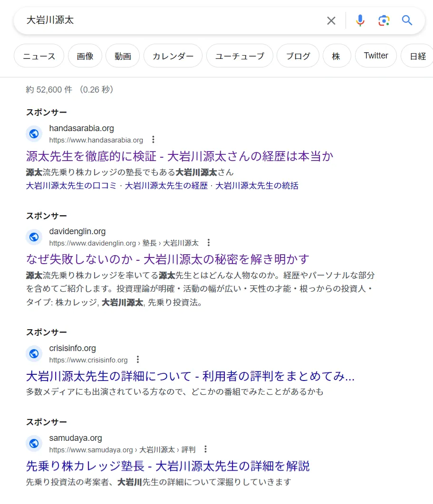The width and height of the screenshot is (433, 504).
Task: Open sitelink 大岩川源太先生の口コミ
Action: pos(71,185)
